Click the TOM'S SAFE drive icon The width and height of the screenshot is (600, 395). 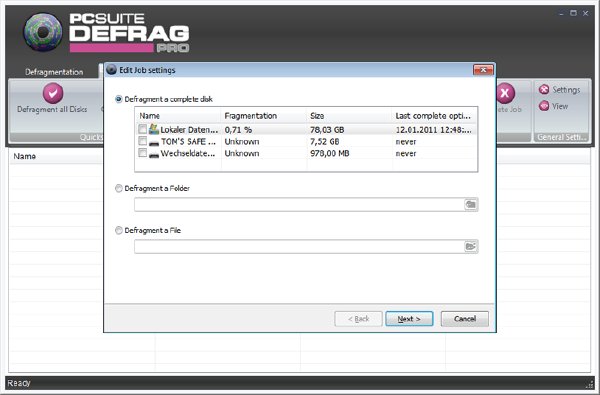click(x=154, y=142)
